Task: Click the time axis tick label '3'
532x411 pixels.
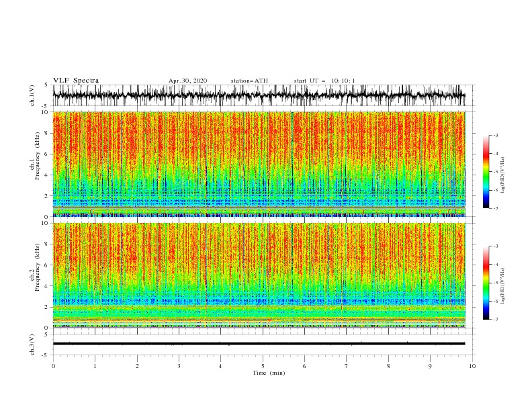Action: coord(179,366)
